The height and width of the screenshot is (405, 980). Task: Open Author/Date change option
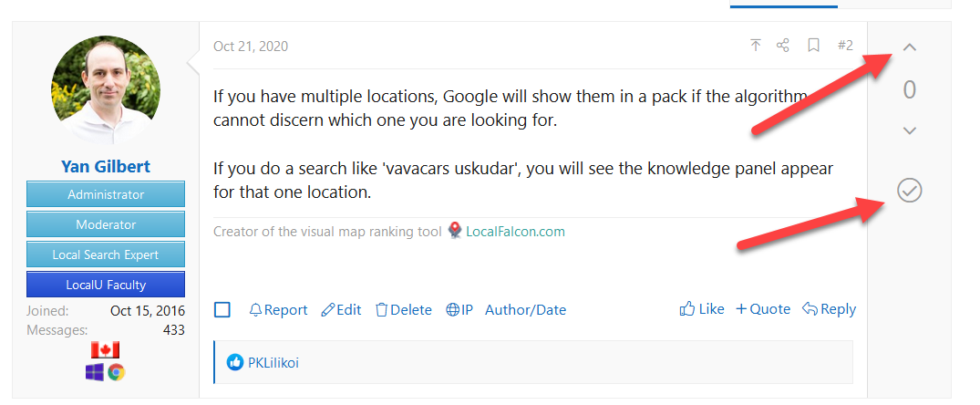pos(526,310)
